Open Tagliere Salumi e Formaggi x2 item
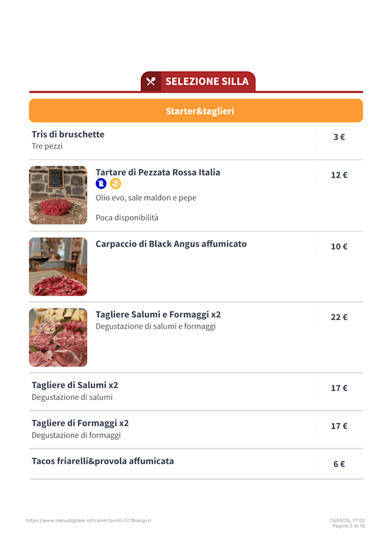 point(158,315)
